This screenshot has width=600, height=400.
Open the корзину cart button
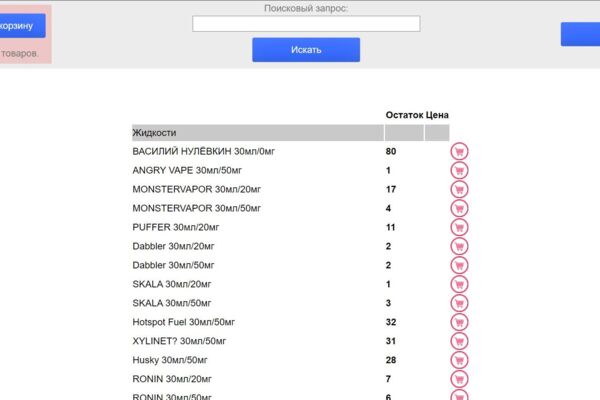(x=22, y=26)
